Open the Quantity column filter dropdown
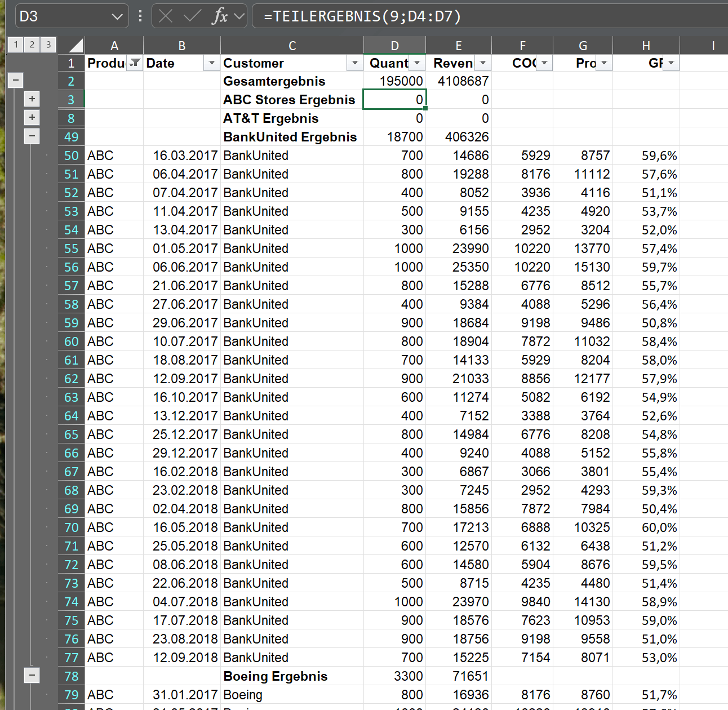 click(417, 63)
